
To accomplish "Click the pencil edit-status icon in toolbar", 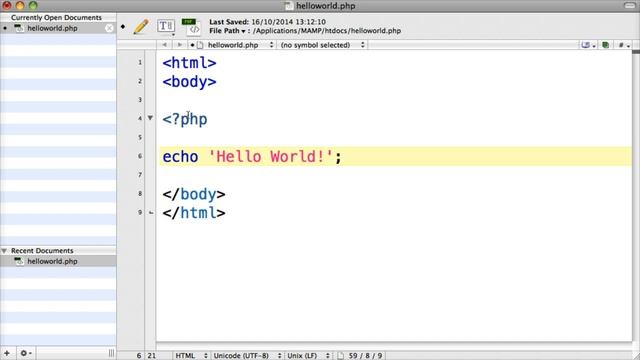I will [x=141, y=26].
